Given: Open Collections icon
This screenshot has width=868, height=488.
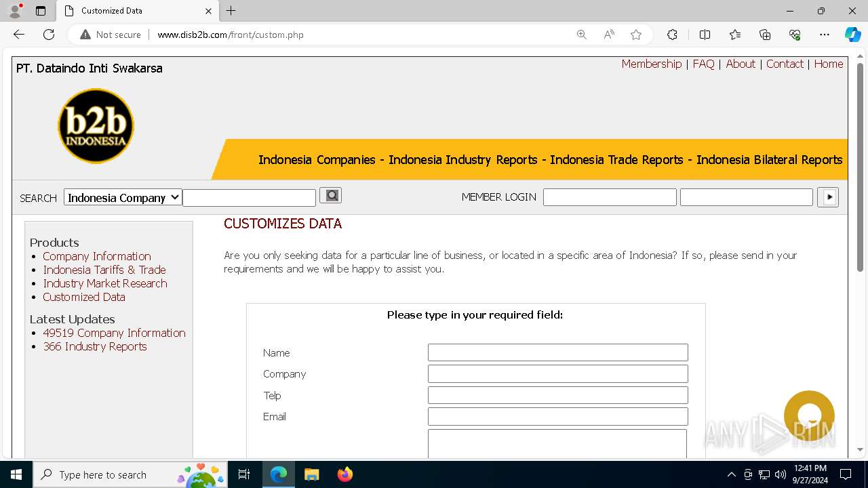Looking at the screenshot, I should (765, 35).
